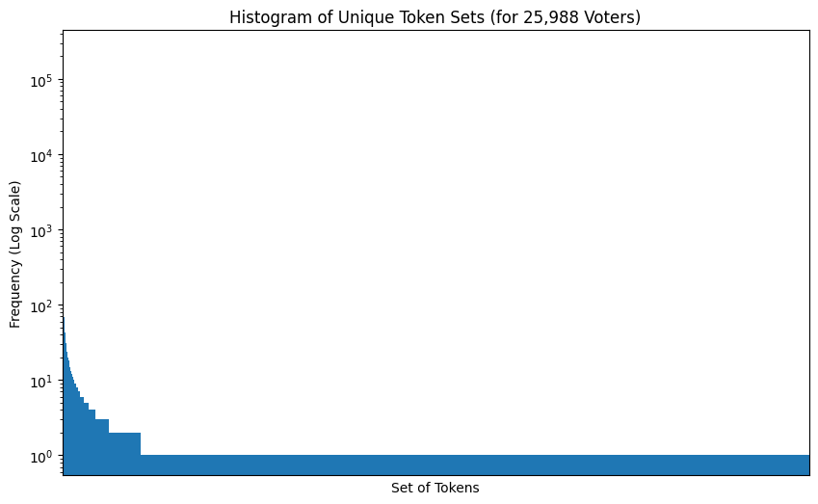The image size is (818, 504).
Task: Select the 10^0 y-axis tick label
Action: tap(43, 456)
